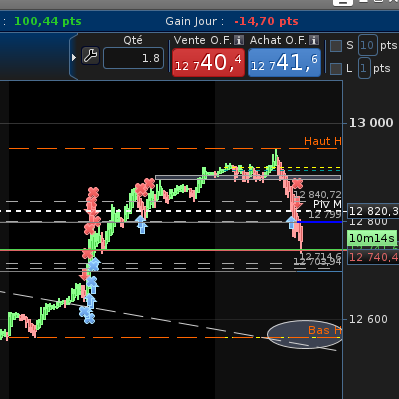Viewport: 399px width, 399px height.
Task: Click the Qté quantity field
Action: pos(133,58)
